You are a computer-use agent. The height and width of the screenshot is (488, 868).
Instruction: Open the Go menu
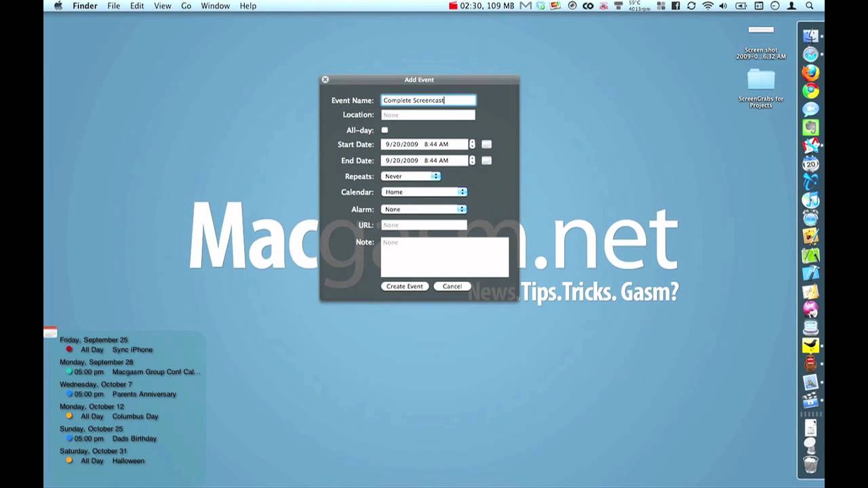click(186, 5)
